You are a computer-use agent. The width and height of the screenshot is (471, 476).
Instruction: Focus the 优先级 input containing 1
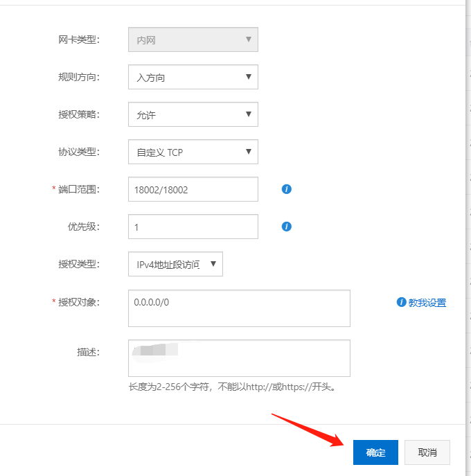tap(193, 227)
